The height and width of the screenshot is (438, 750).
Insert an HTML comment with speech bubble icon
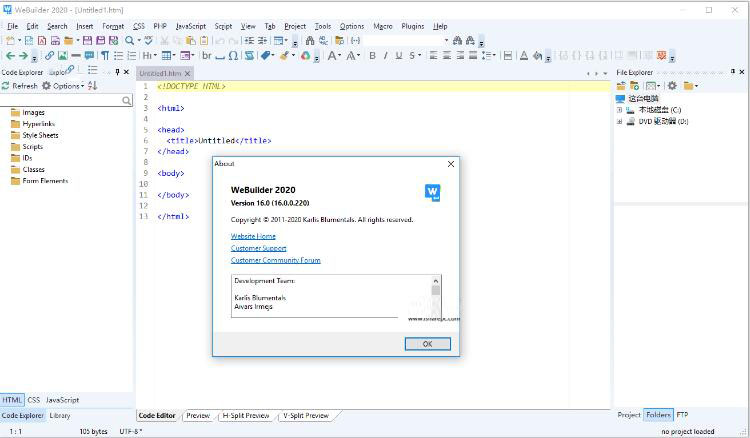click(89, 55)
